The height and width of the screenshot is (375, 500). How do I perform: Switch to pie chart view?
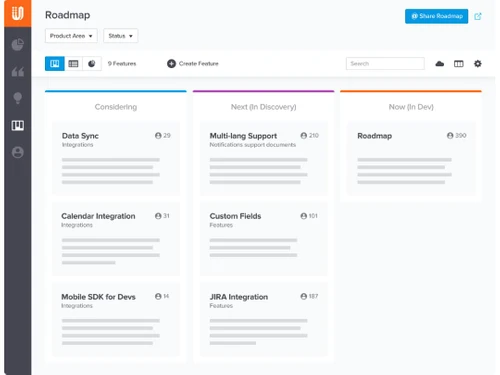[x=92, y=64]
